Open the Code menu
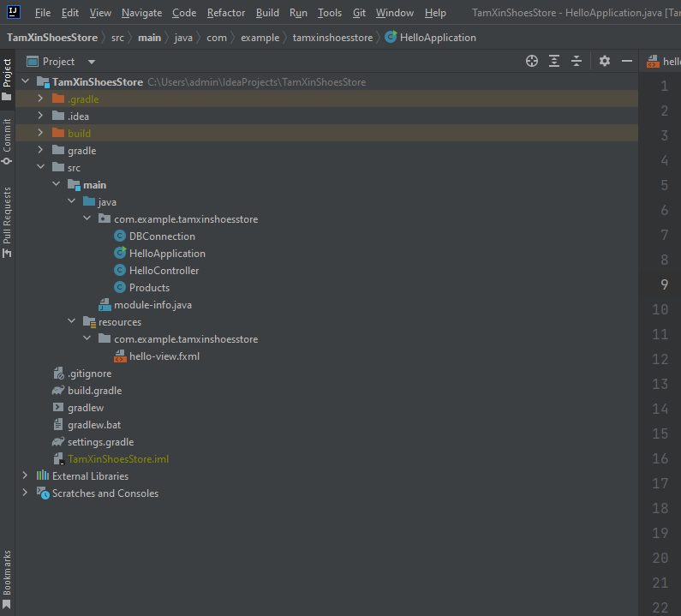The width and height of the screenshot is (681, 616). coord(184,13)
